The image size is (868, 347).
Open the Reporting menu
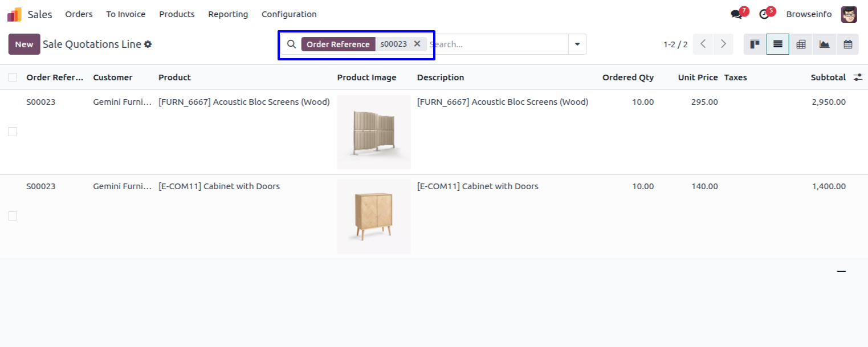pyautogui.click(x=228, y=14)
